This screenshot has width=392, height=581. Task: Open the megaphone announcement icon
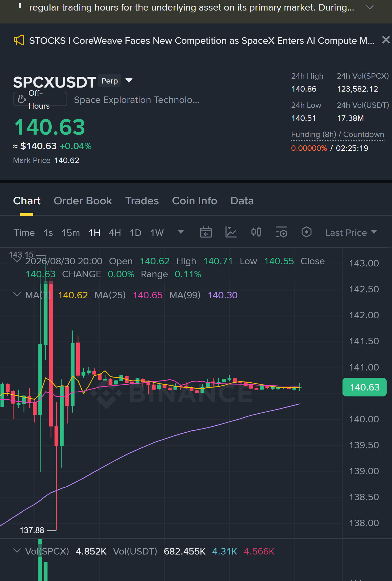tap(19, 40)
